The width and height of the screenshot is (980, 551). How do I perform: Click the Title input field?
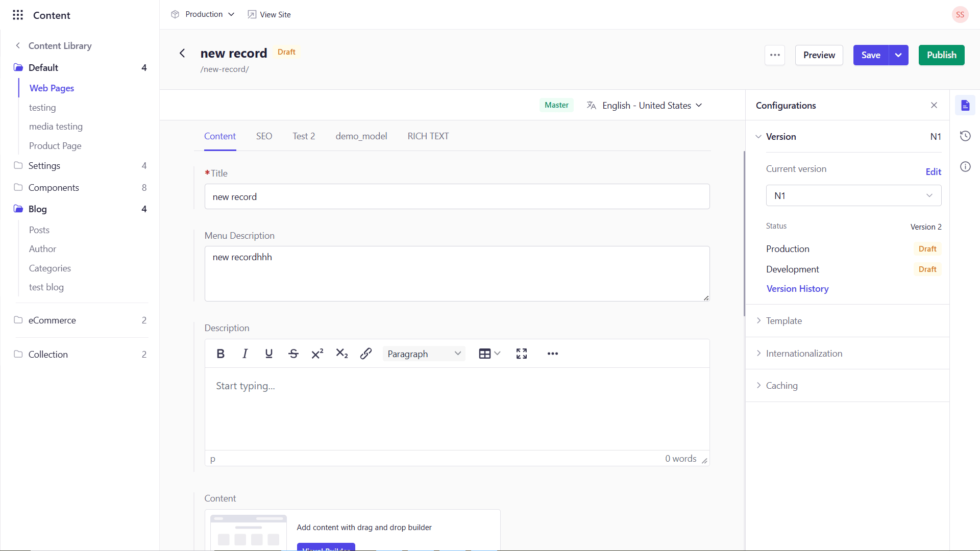coord(457,197)
